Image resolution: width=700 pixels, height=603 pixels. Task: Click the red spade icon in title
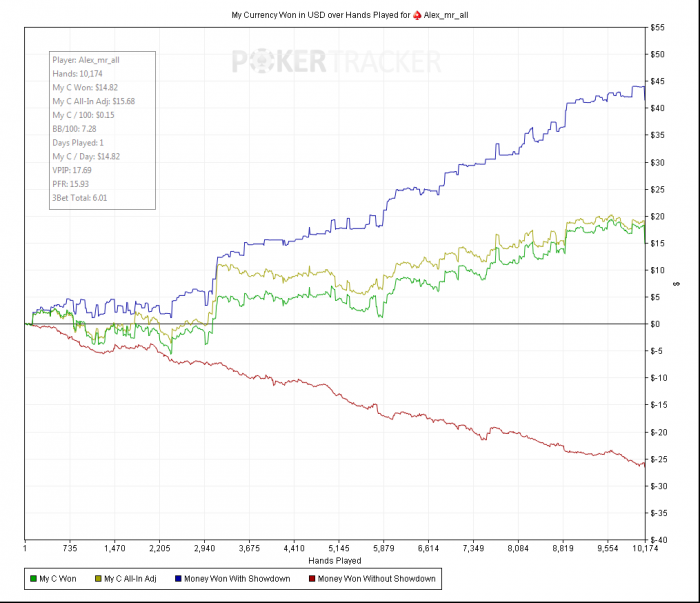[x=417, y=15]
